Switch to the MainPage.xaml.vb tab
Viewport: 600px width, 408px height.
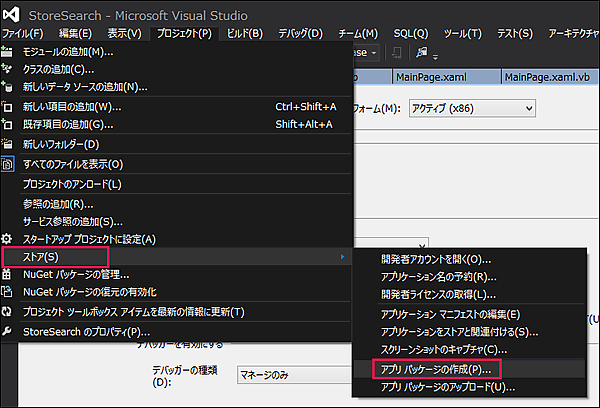click(550, 77)
